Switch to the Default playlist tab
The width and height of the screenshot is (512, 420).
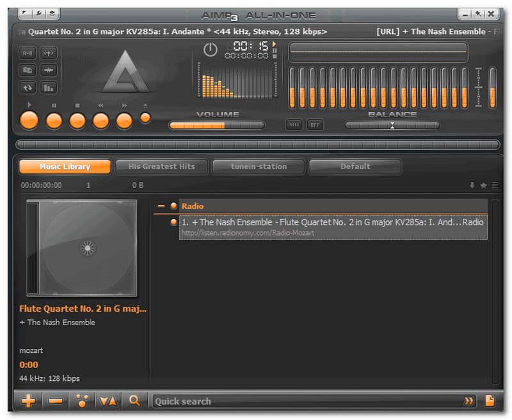pos(355,166)
